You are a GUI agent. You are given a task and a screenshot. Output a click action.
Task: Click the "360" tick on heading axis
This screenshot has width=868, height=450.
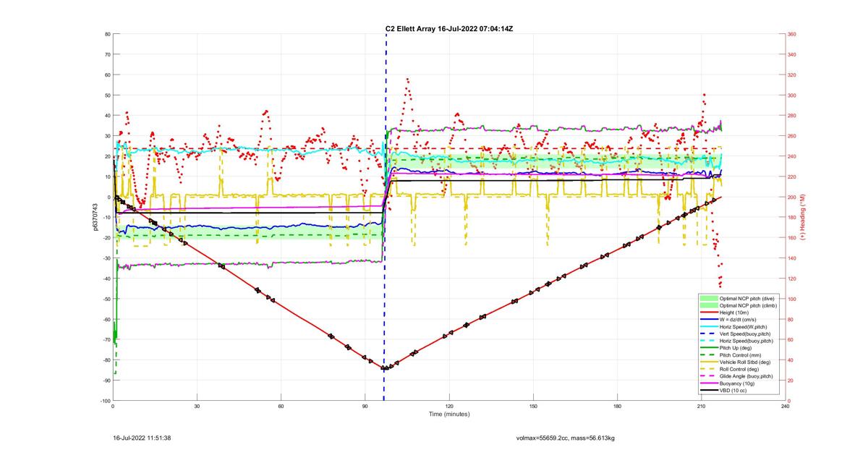[x=792, y=34]
